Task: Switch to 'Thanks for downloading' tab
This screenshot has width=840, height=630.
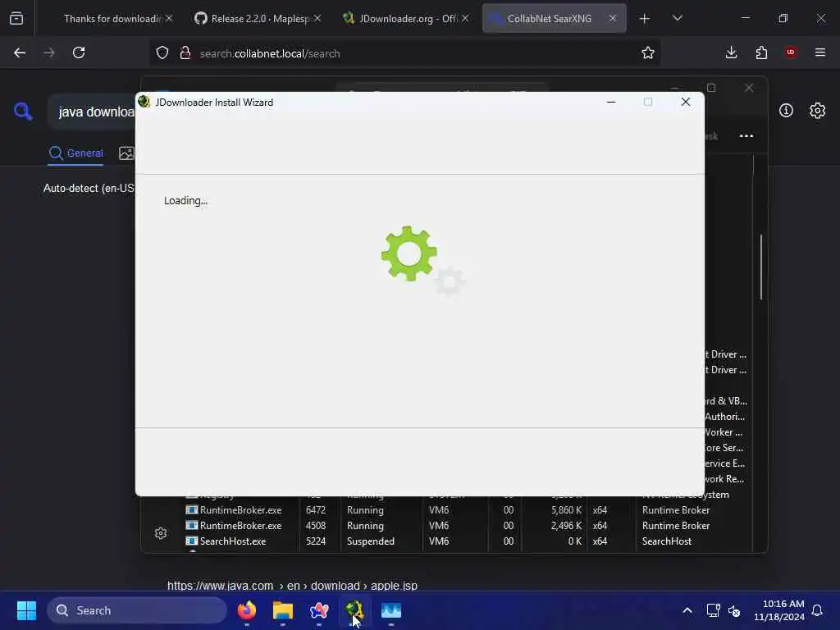Action: click(x=112, y=19)
